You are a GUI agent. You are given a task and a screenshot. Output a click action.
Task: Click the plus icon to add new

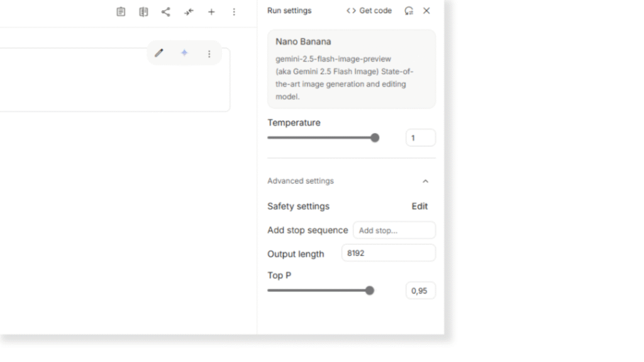point(211,12)
